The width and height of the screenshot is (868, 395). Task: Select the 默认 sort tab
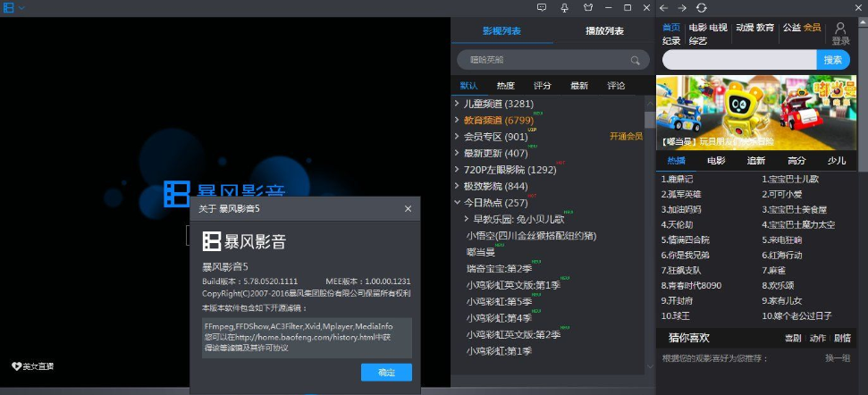click(469, 86)
